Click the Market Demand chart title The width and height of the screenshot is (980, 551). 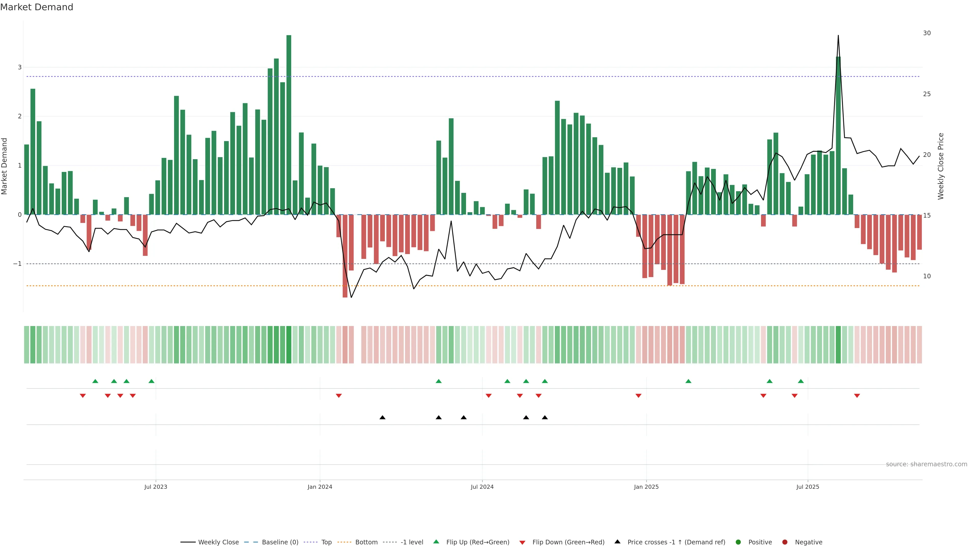pyautogui.click(x=36, y=7)
